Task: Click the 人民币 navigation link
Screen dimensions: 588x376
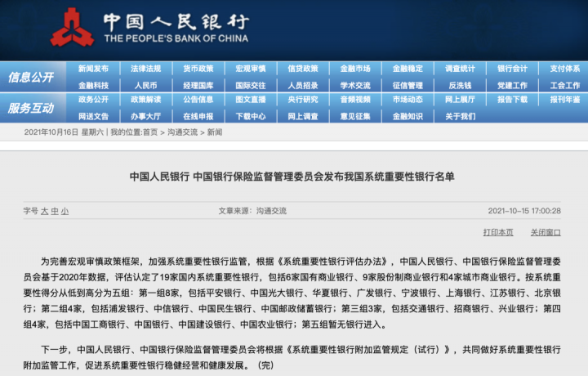Action: (x=146, y=86)
